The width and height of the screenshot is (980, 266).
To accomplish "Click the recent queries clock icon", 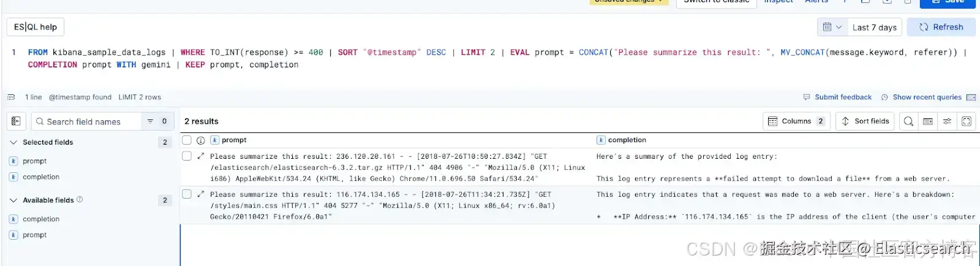I will [x=884, y=97].
